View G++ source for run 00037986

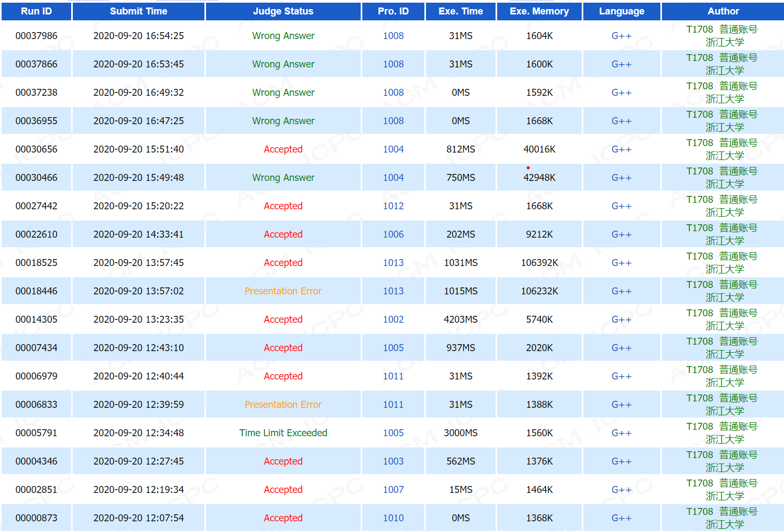pos(621,36)
